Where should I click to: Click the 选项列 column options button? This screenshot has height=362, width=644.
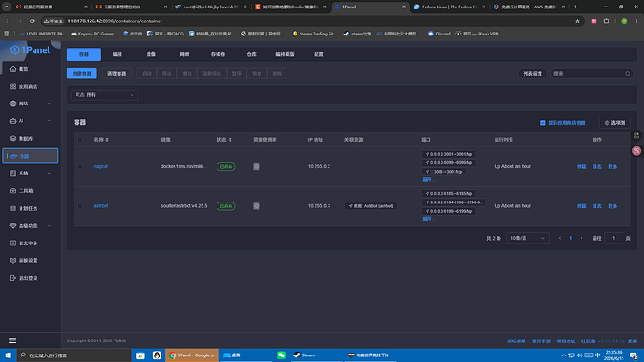coord(615,123)
